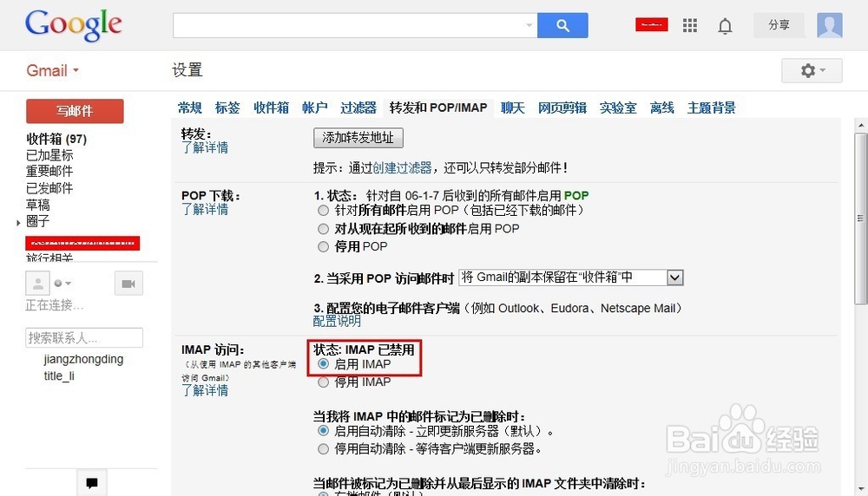This screenshot has width=868, height=496.
Task: Open the 已加星标 folder
Action: (49, 155)
